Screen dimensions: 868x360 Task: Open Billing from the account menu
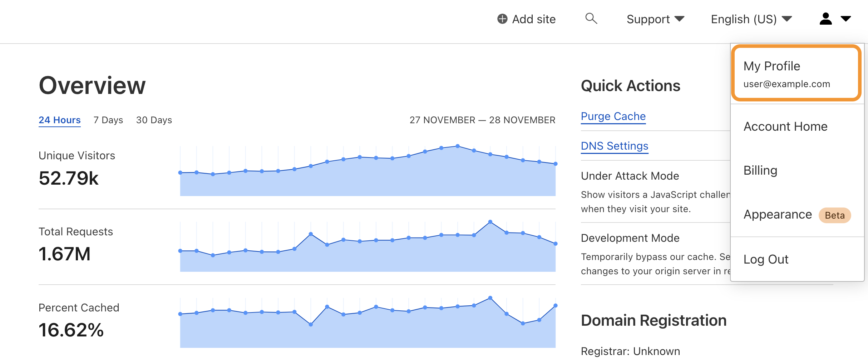pos(760,170)
